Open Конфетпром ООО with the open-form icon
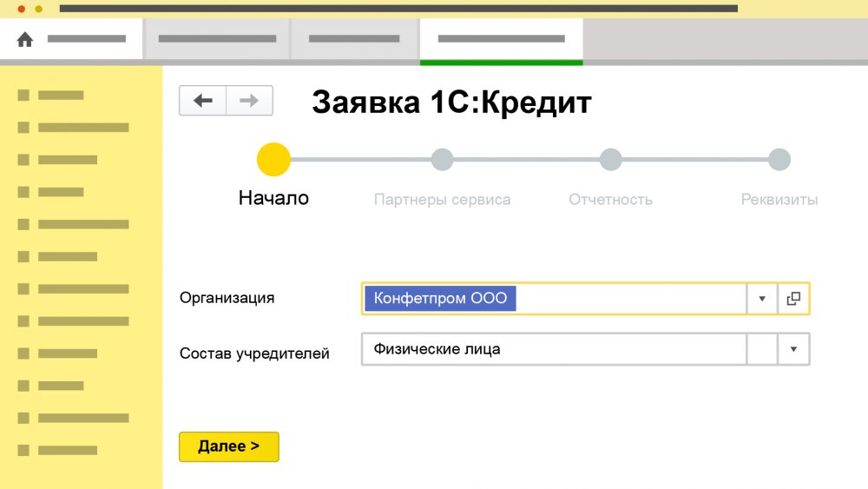 click(793, 299)
